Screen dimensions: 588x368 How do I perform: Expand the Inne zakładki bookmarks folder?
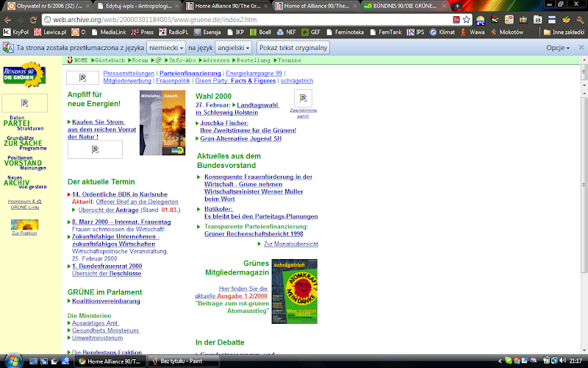point(564,32)
